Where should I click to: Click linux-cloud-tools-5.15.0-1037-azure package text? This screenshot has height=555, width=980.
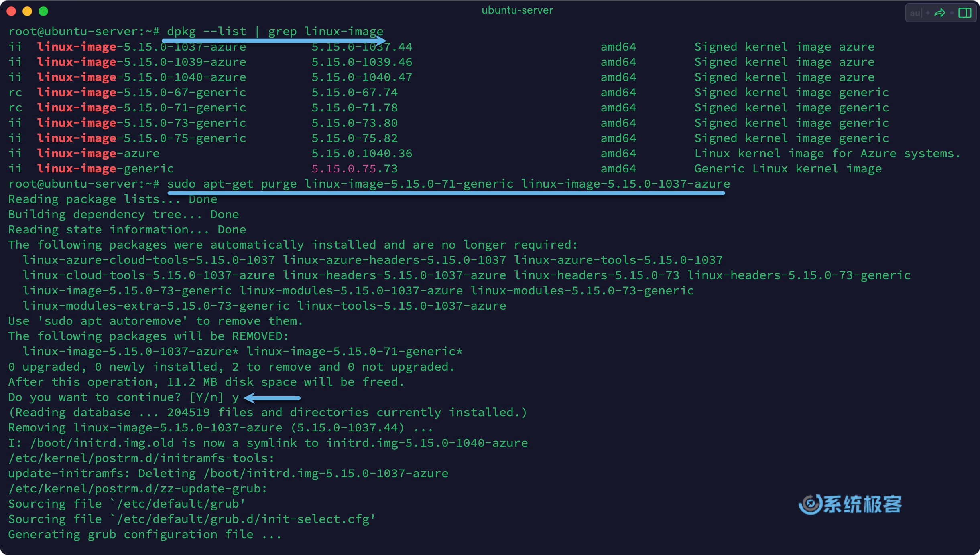(x=149, y=275)
